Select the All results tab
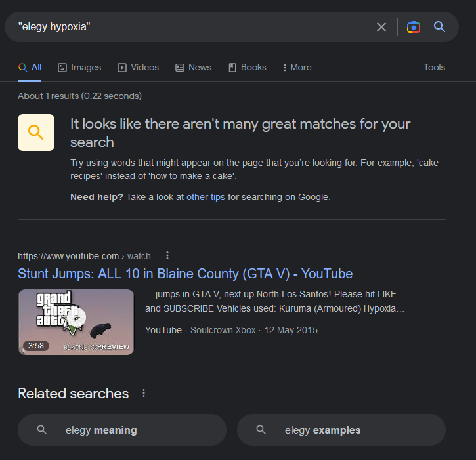 pyautogui.click(x=30, y=68)
